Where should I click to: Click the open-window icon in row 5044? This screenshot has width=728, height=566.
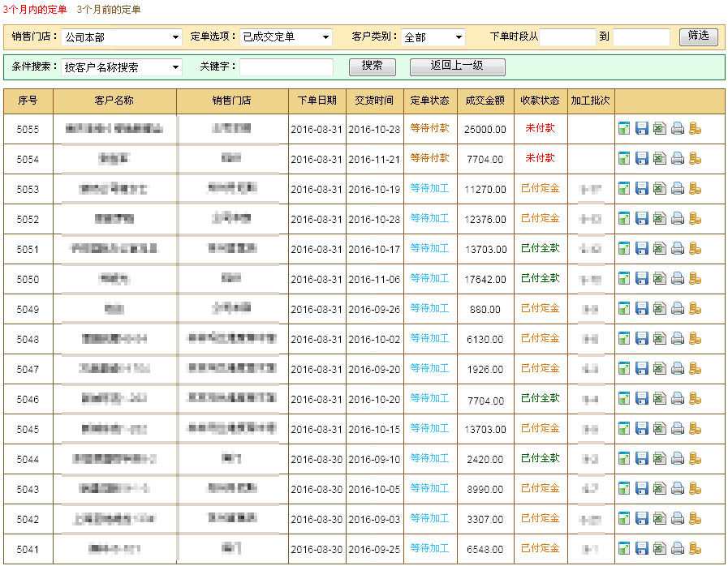coord(624,458)
